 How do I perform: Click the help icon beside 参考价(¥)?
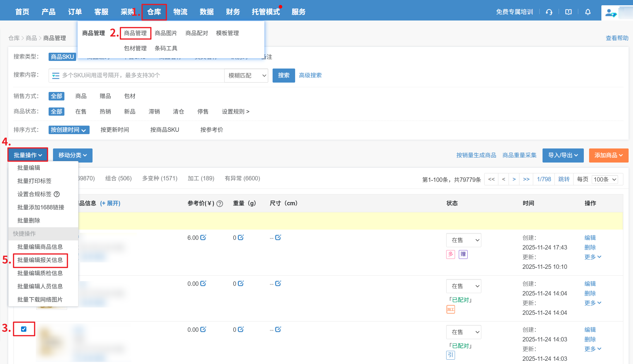(220, 204)
